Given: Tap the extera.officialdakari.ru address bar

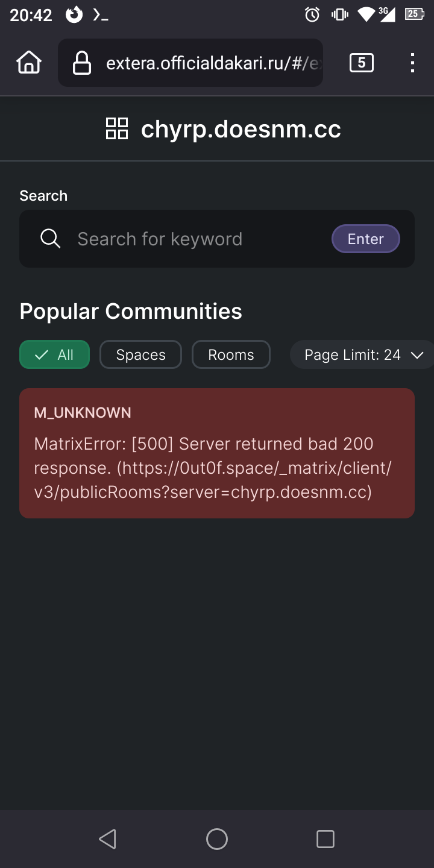Looking at the screenshot, I should (x=190, y=63).
